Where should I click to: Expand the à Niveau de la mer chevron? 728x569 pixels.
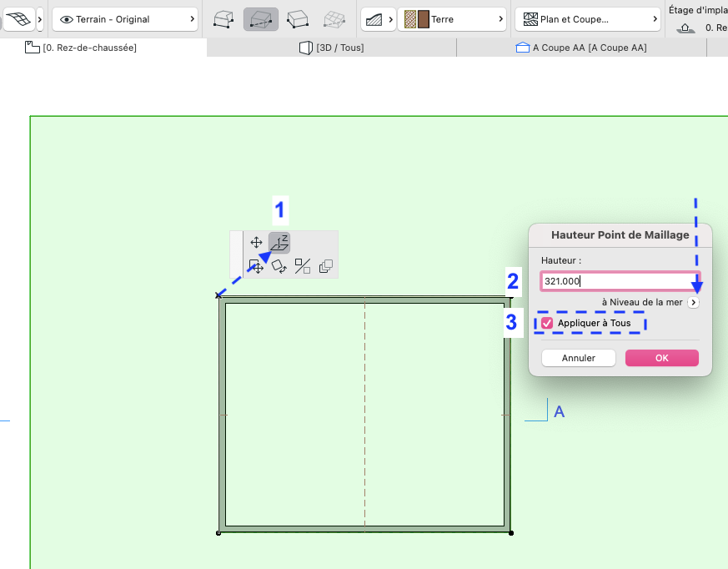[693, 302]
